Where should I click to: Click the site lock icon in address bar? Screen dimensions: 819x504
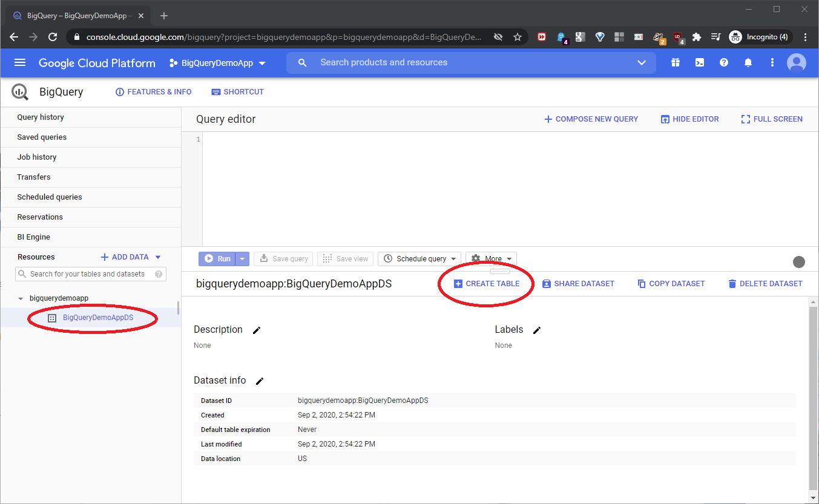[x=76, y=37]
